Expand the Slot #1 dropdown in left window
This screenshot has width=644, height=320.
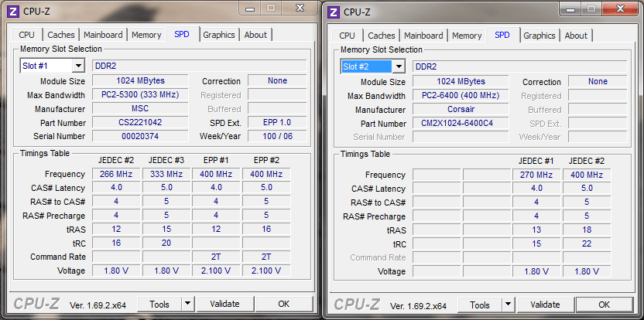click(78, 66)
